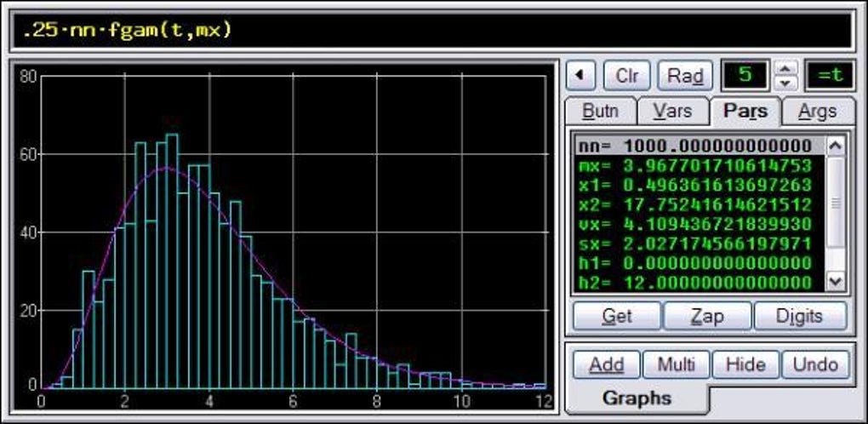Click the parameter list scroll-down arrow
This screenshot has height=424, width=868.
836,281
